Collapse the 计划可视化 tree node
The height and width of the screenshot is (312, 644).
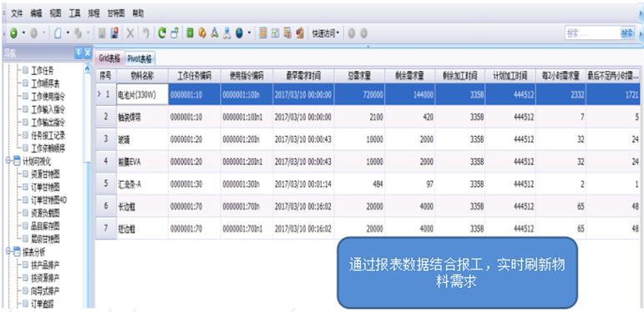(x=8, y=161)
